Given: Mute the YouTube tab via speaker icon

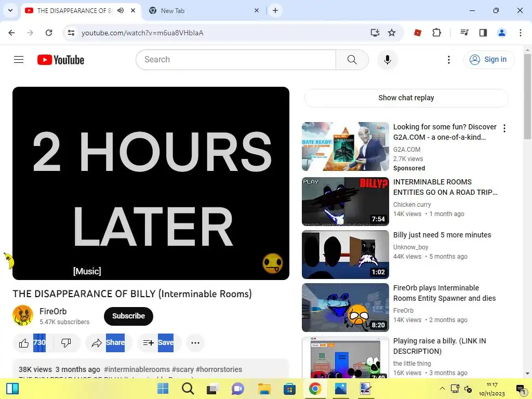Looking at the screenshot, I should pos(121,10).
